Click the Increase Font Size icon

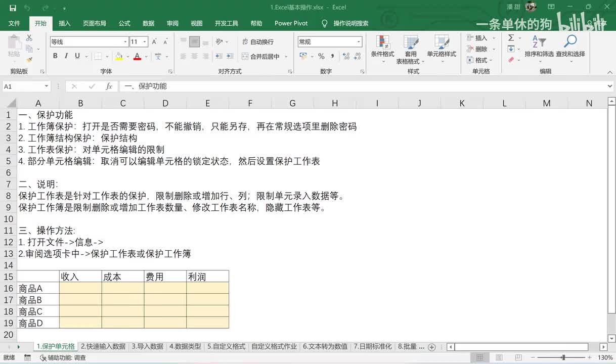154,41
